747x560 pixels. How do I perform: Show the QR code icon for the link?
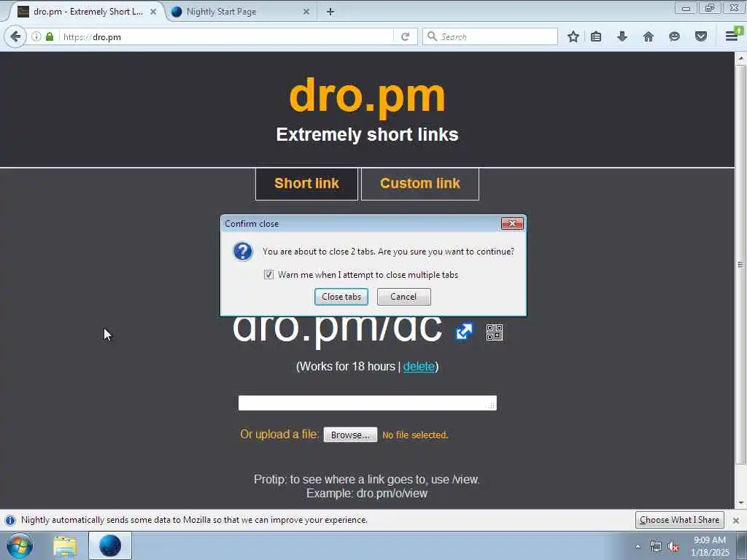[x=495, y=332]
